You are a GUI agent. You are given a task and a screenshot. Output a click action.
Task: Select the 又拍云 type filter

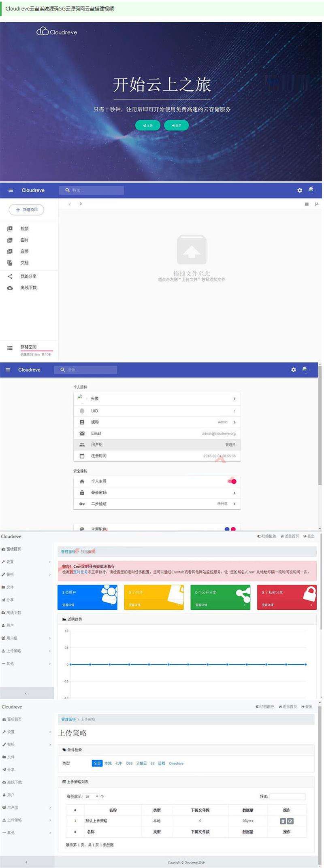[141, 764]
